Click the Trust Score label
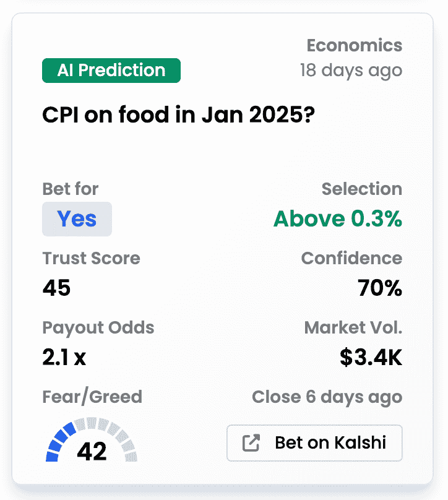 [x=91, y=258]
